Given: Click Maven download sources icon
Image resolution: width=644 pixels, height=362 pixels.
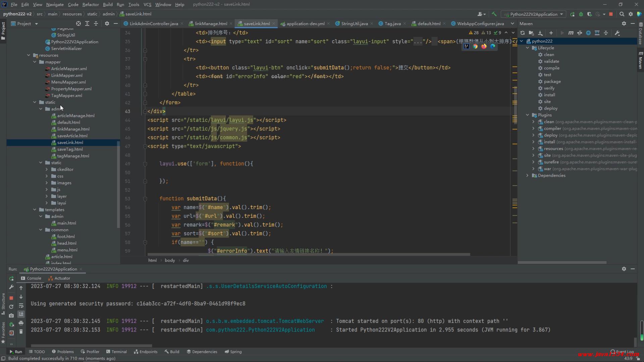Looking at the screenshot, I should [x=540, y=33].
